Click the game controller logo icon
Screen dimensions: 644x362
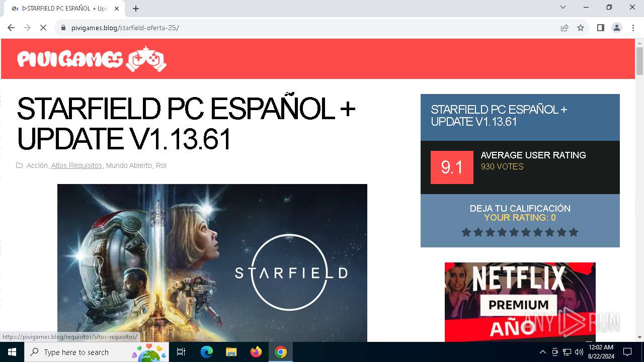146,59
